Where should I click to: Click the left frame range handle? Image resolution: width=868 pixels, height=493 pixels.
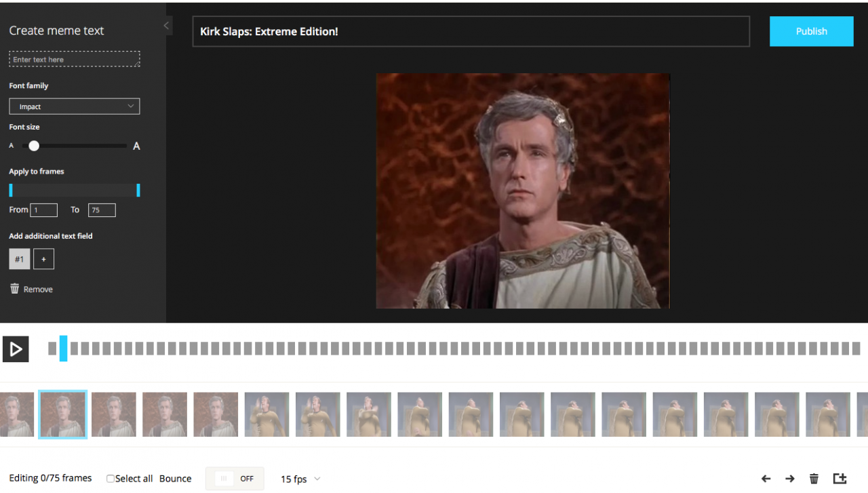[x=11, y=190]
